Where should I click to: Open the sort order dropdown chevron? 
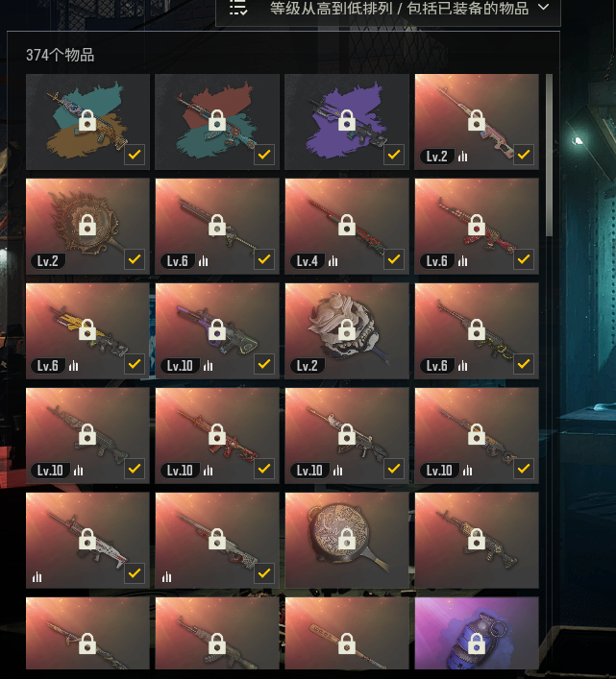pyautogui.click(x=543, y=7)
